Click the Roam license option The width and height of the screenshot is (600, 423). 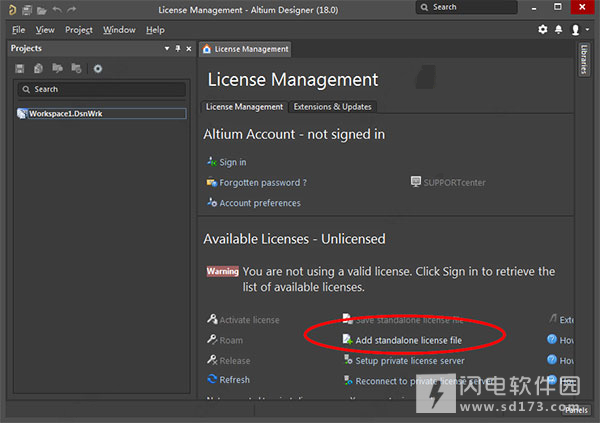pyautogui.click(x=231, y=340)
